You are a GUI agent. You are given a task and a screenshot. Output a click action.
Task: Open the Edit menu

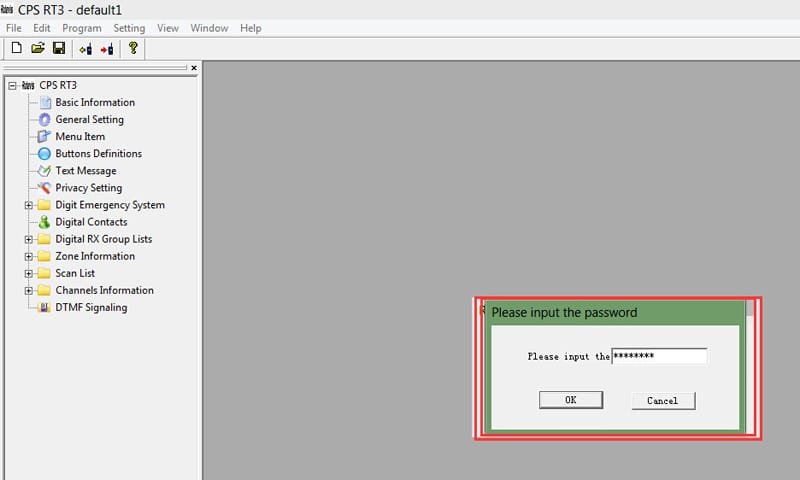(42, 28)
